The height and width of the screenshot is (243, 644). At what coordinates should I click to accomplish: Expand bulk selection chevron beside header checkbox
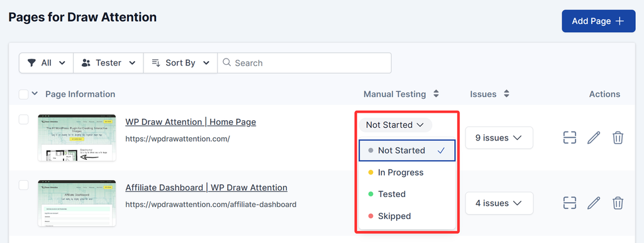click(x=35, y=93)
